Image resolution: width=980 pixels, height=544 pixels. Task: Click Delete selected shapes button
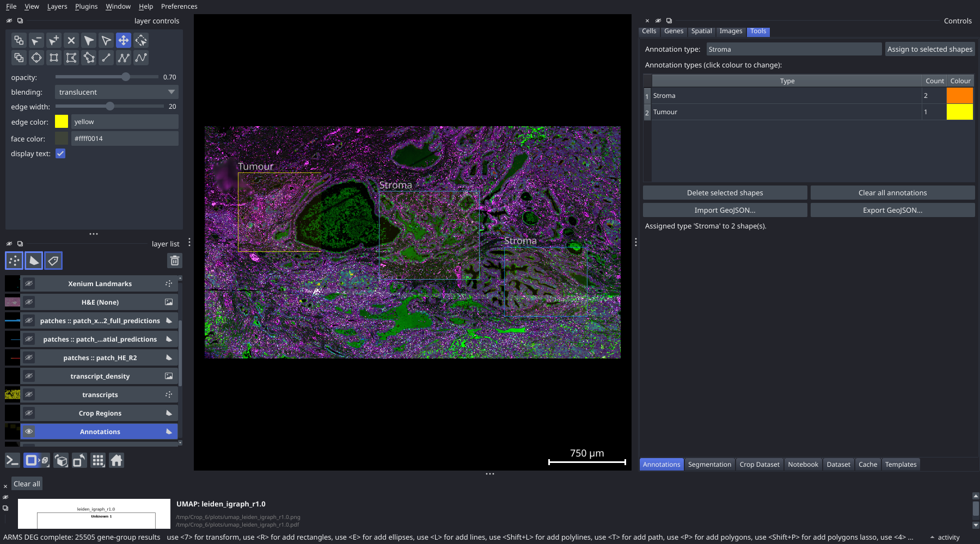pos(725,193)
